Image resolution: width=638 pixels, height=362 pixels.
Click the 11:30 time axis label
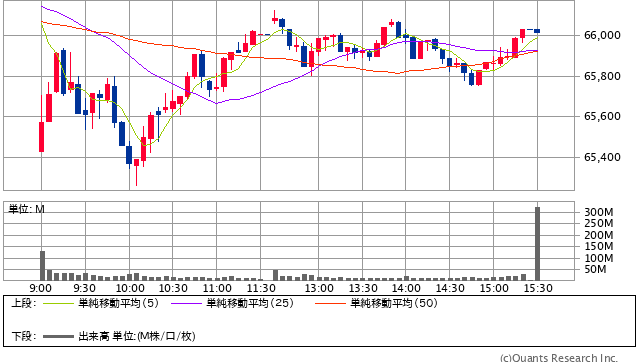(x=261, y=288)
